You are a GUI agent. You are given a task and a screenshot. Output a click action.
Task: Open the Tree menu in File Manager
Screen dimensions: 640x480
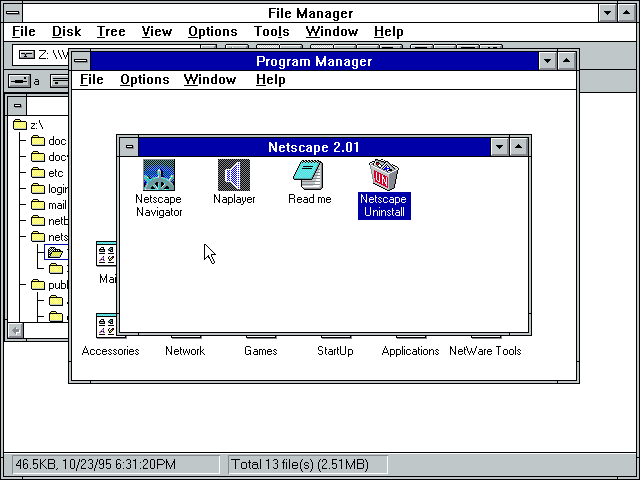coord(111,31)
